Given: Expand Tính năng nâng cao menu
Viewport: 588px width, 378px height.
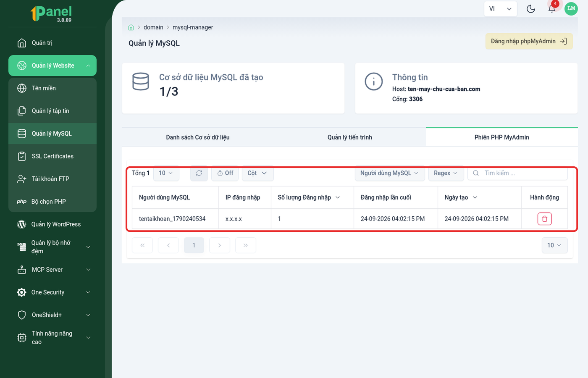Looking at the screenshot, I should [52, 338].
